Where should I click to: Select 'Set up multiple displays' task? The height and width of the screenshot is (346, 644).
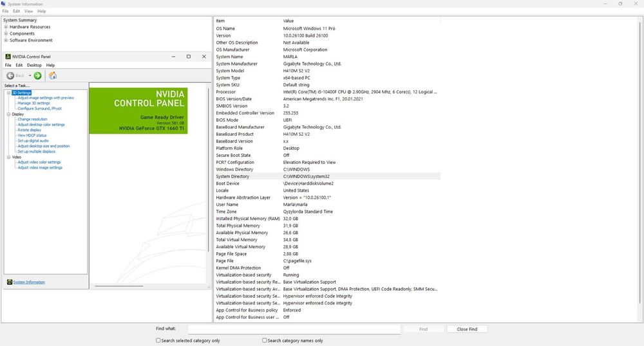tap(36, 151)
